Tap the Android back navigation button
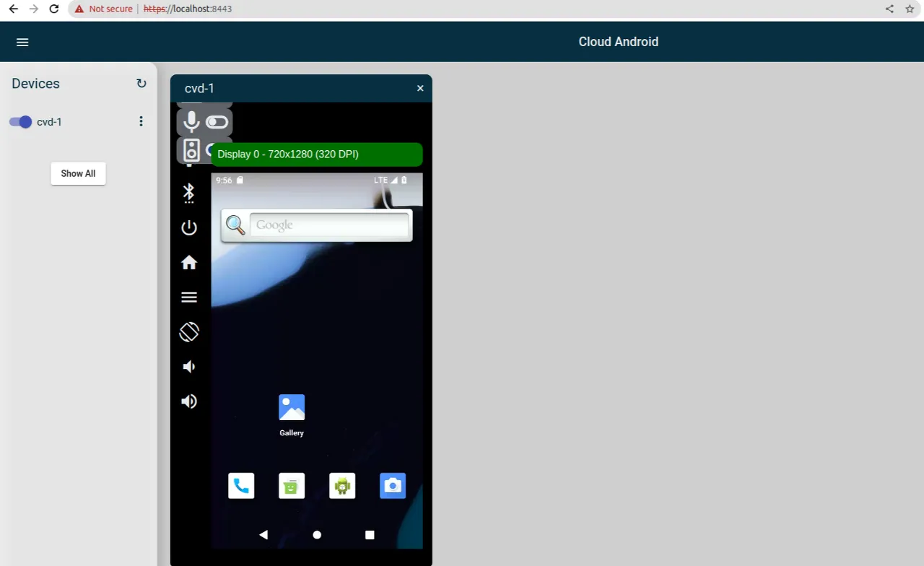 pyautogui.click(x=263, y=535)
